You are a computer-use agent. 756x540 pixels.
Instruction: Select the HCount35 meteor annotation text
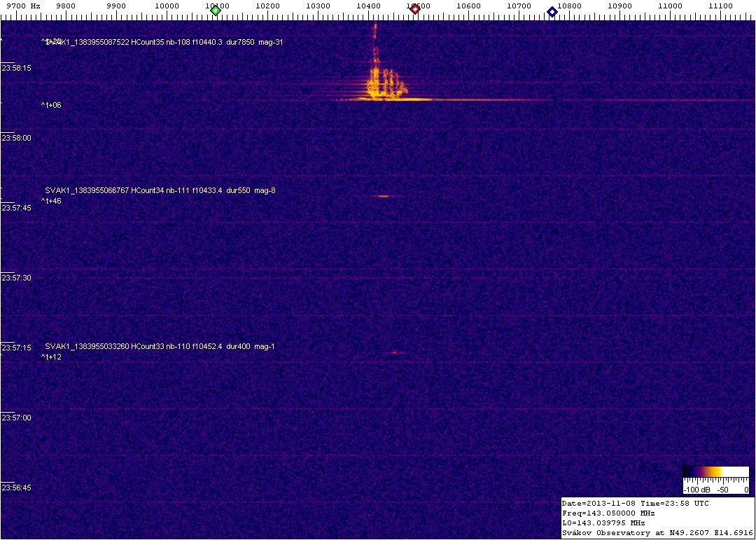tap(164, 42)
